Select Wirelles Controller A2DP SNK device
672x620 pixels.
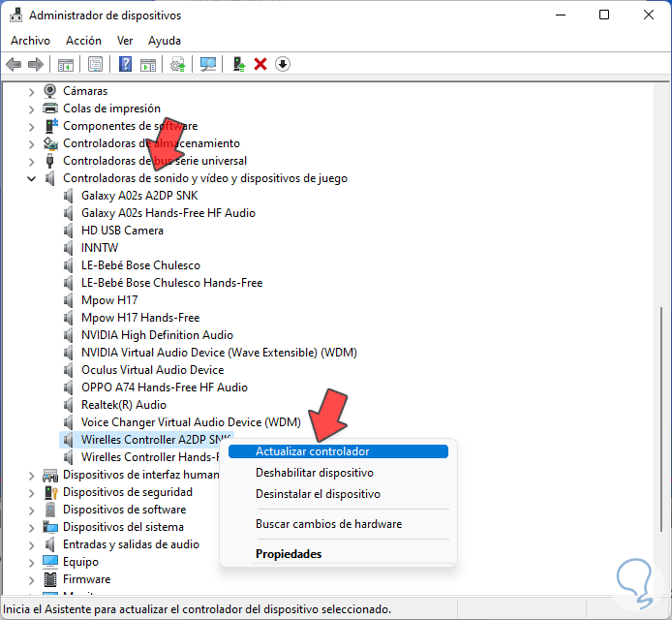156,440
